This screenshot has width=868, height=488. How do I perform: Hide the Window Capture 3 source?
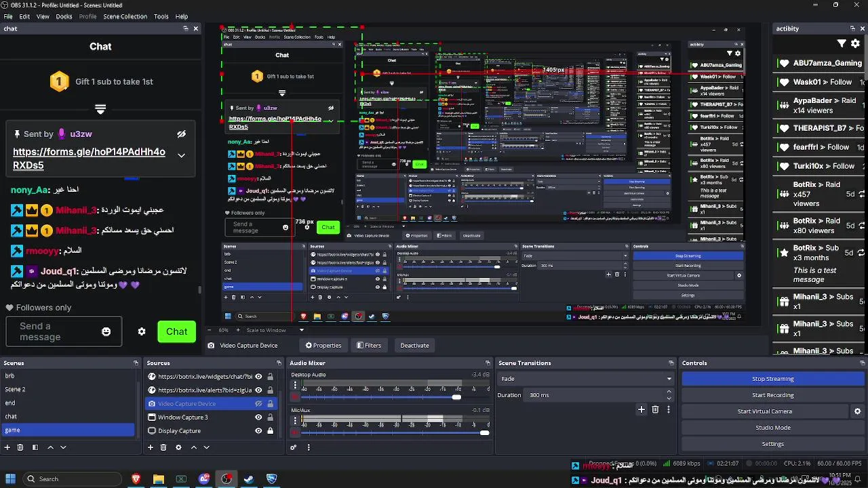[x=258, y=418]
